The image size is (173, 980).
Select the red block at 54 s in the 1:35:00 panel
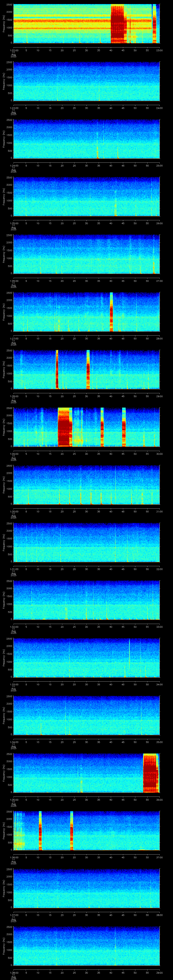click(151, 773)
